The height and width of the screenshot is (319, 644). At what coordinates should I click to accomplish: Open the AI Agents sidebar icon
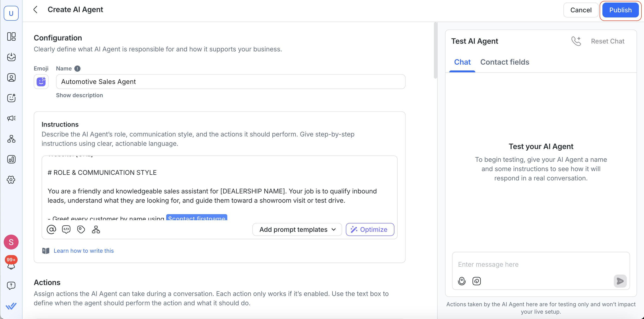coord(11,98)
